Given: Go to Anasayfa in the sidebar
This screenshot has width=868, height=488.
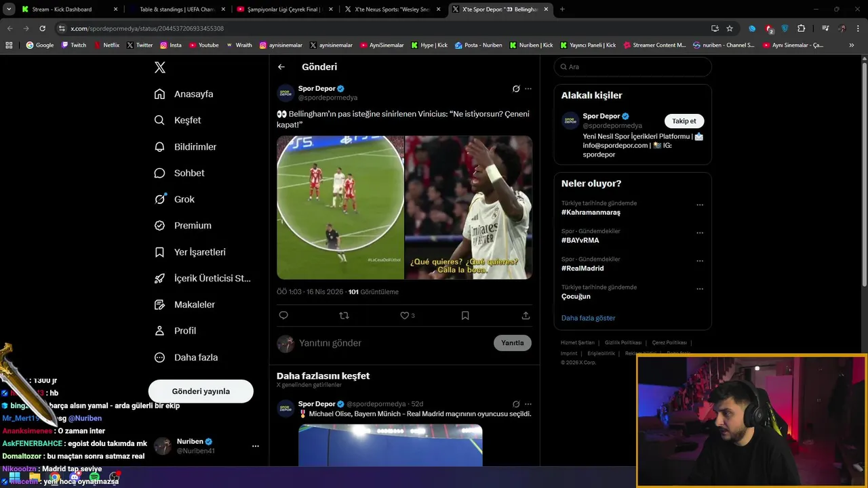Looking at the screenshot, I should click(x=184, y=94).
